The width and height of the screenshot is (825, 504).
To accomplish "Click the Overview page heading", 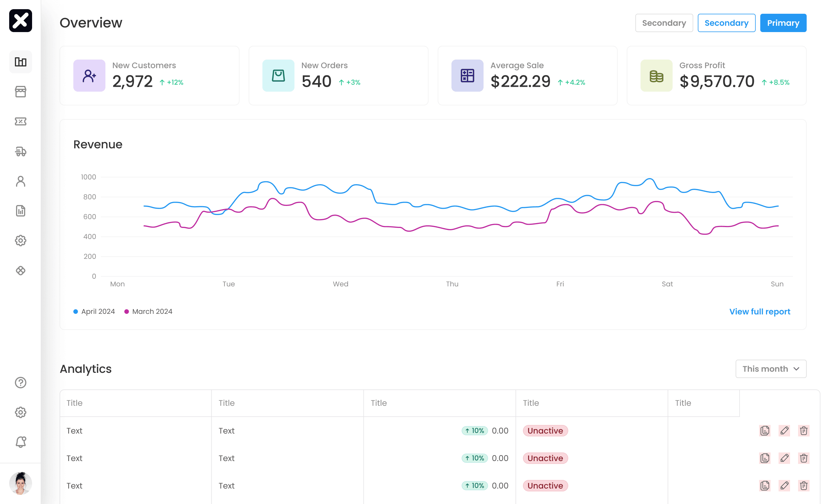I will pos(91,23).
